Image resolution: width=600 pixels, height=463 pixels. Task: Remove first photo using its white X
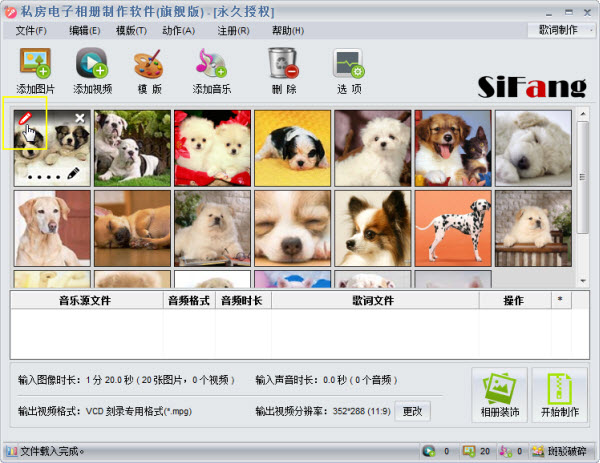pyautogui.click(x=80, y=119)
